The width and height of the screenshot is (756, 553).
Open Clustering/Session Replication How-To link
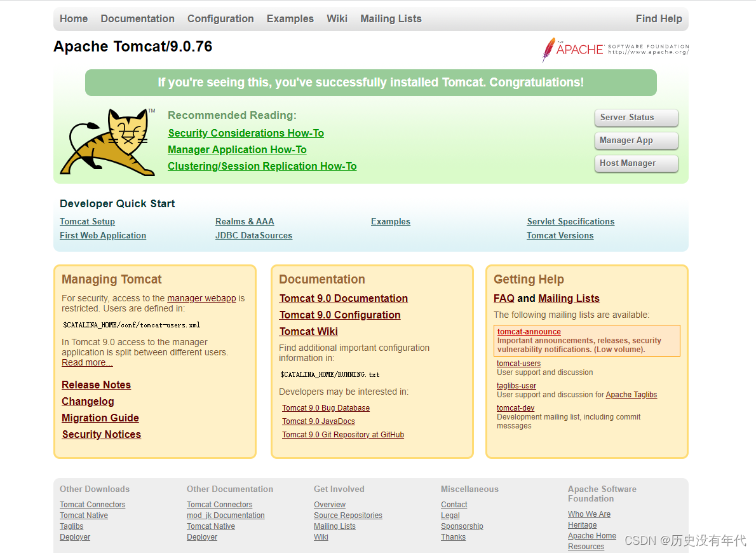pyautogui.click(x=262, y=166)
